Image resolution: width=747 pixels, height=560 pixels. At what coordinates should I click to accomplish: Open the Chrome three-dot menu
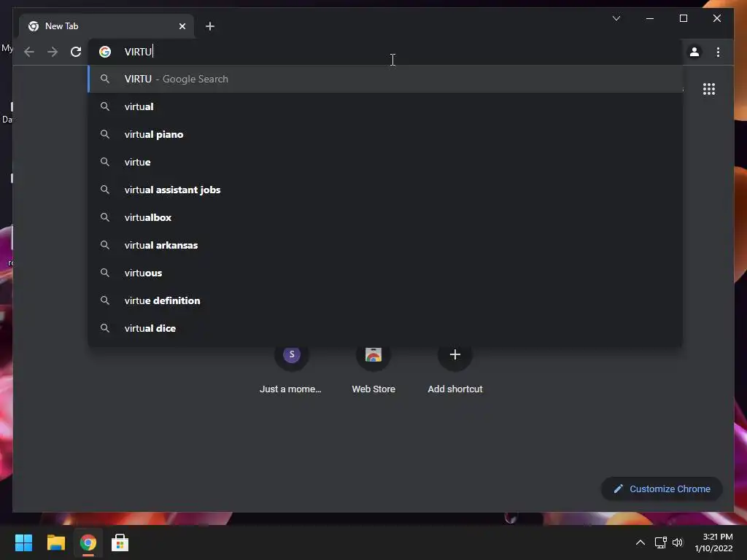pos(718,52)
